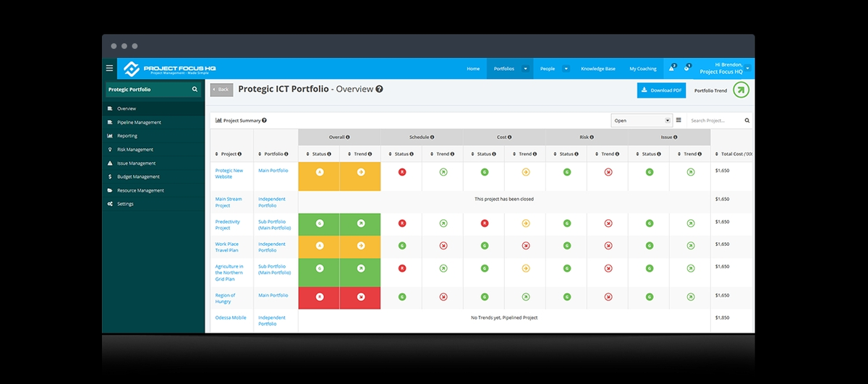Click the info icon next to Risk header
This screenshot has height=384, width=868.
coord(592,137)
